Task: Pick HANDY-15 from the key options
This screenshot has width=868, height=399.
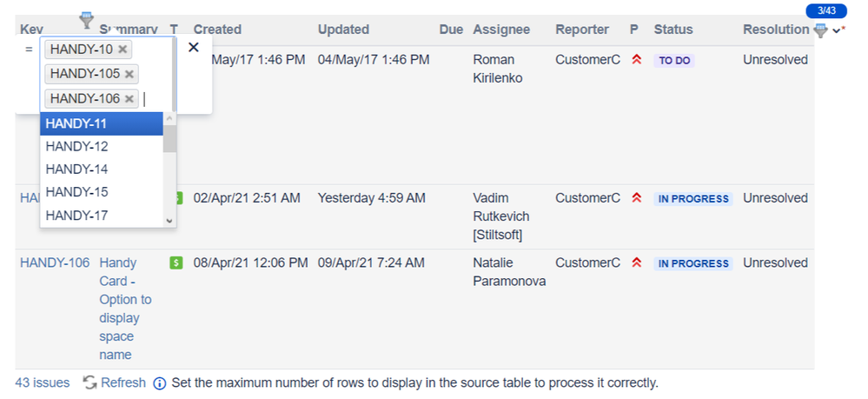Action: (x=102, y=192)
